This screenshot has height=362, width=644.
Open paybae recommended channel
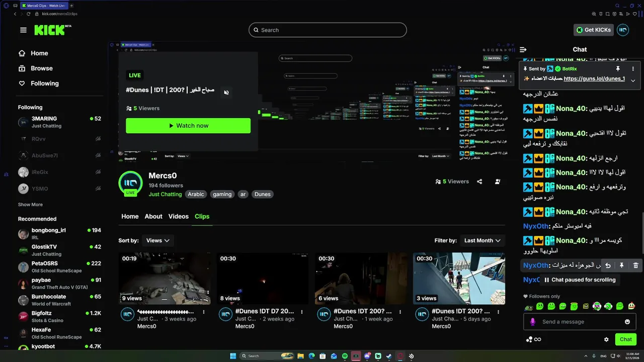[59, 284]
